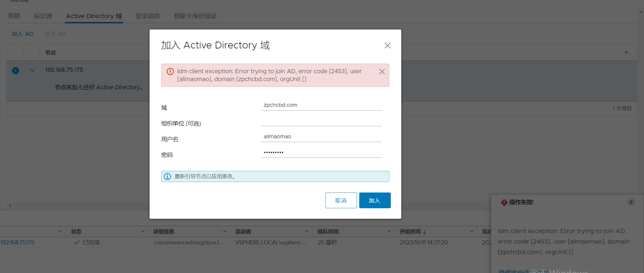
Task: Open the 智能卡身份验证 tab
Action: [195, 16]
